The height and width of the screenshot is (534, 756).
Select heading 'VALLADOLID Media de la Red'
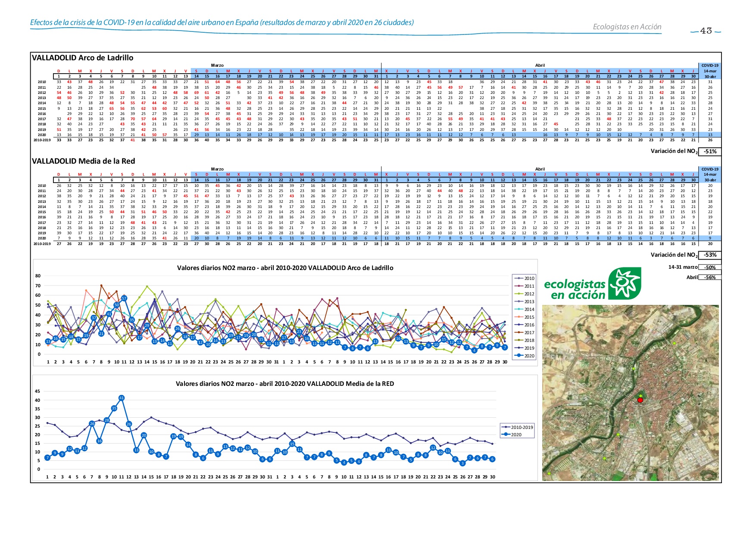click(84, 161)
